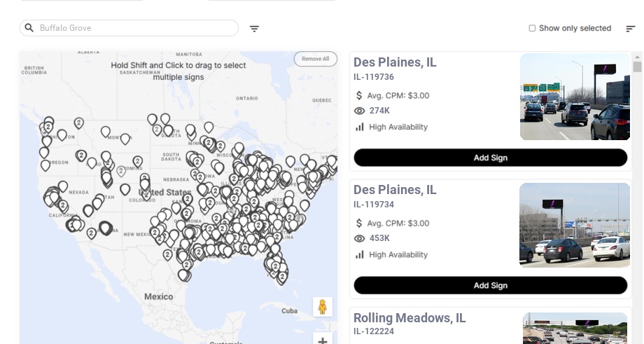Click the eye impressions icon showing 453K
The height and width of the screenshot is (344, 644).
pos(360,238)
